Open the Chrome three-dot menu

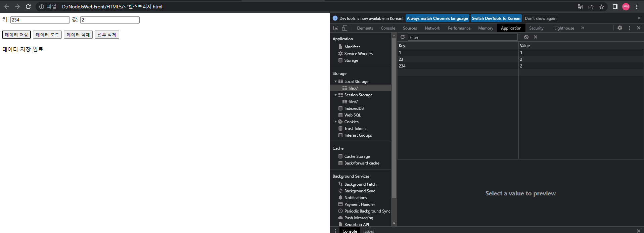tap(637, 7)
